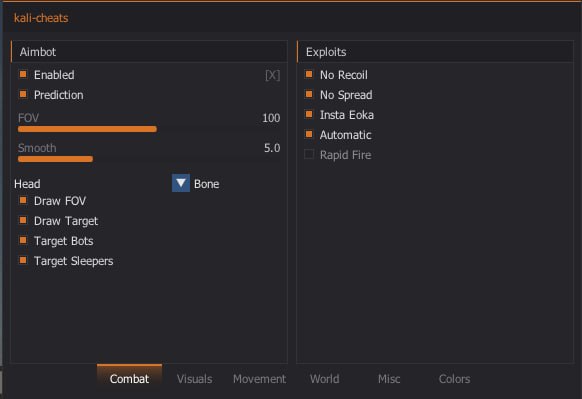Viewport: 582px width, 399px height.
Task: Enable the Rapid Fire checkbox
Action: 309,154
